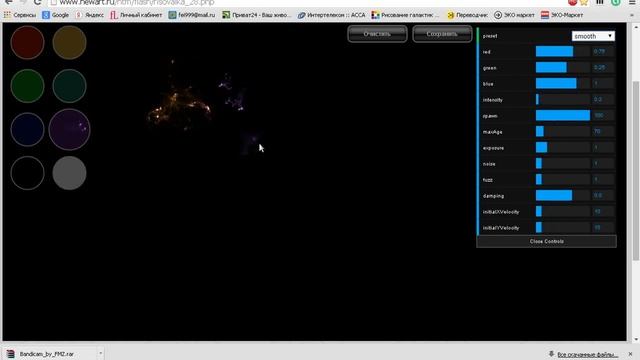Open the preset smooth dropdown

[593, 36]
